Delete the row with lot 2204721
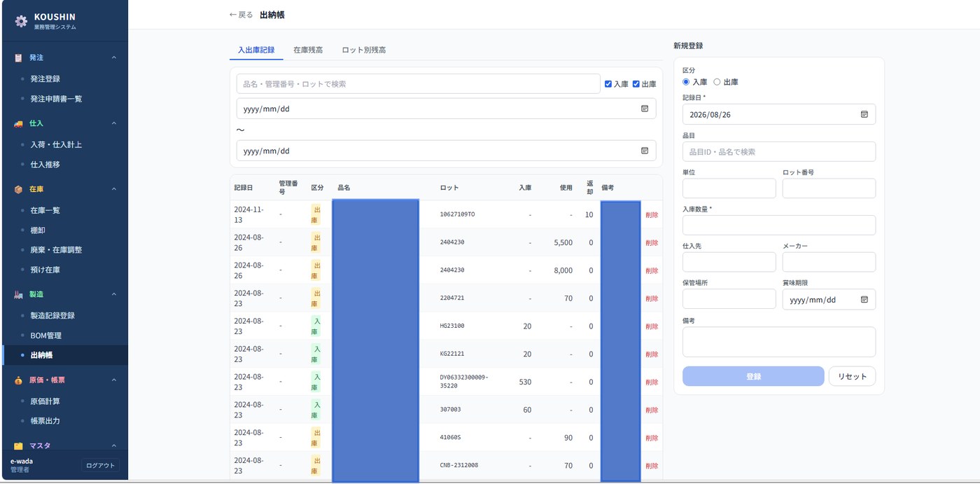 [x=652, y=298]
